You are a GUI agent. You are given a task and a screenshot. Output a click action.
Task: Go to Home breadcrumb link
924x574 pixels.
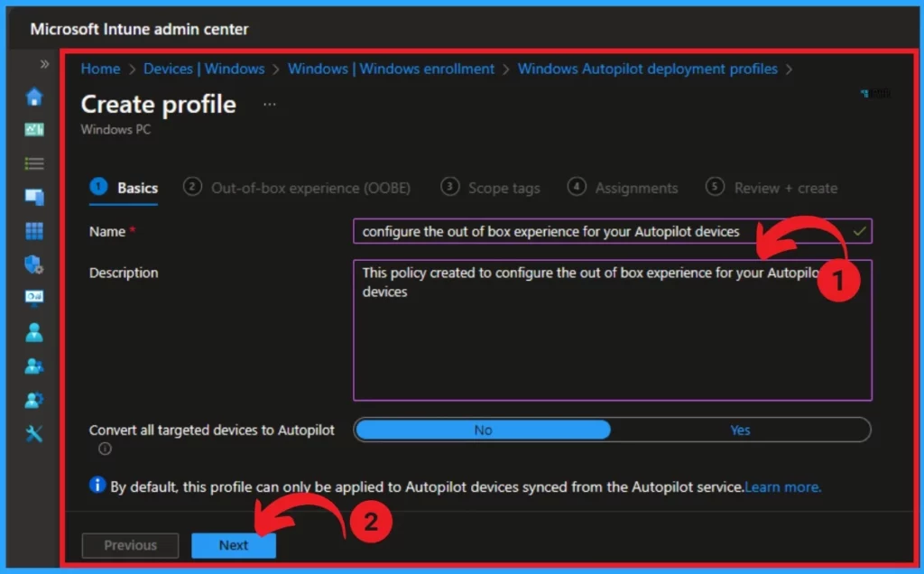click(x=100, y=69)
